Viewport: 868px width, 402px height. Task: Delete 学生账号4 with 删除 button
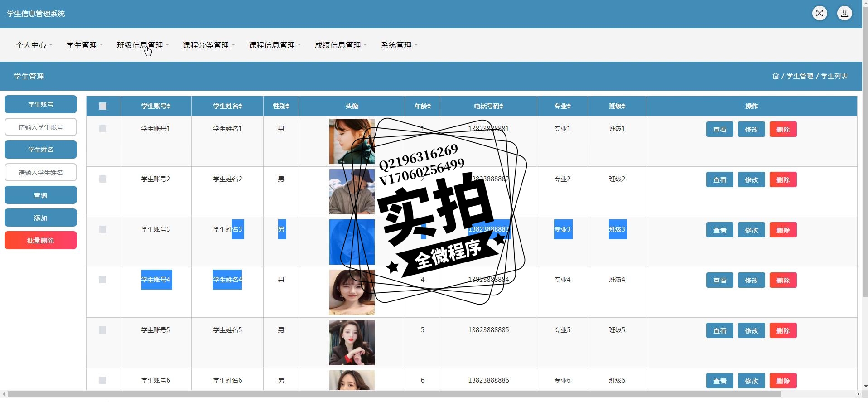tap(783, 280)
